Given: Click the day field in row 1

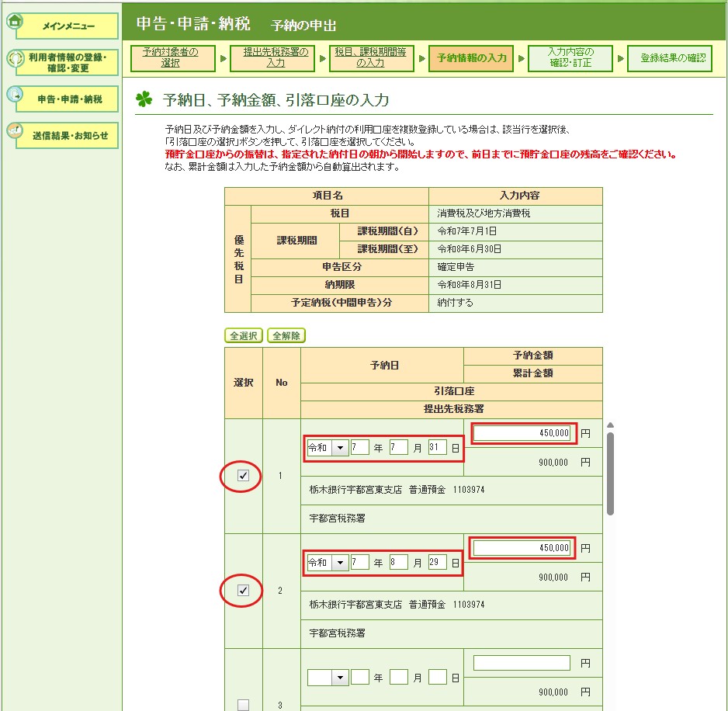Looking at the screenshot, I should click(438, 447).
